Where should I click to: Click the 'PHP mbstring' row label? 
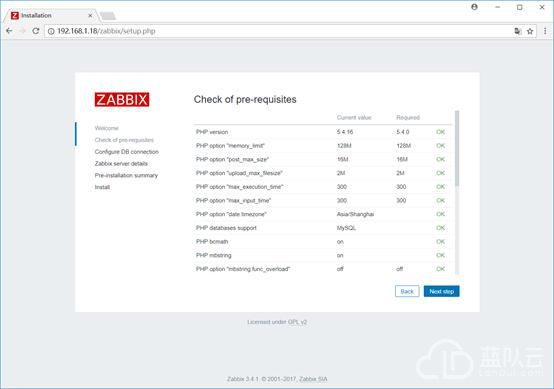214,255
